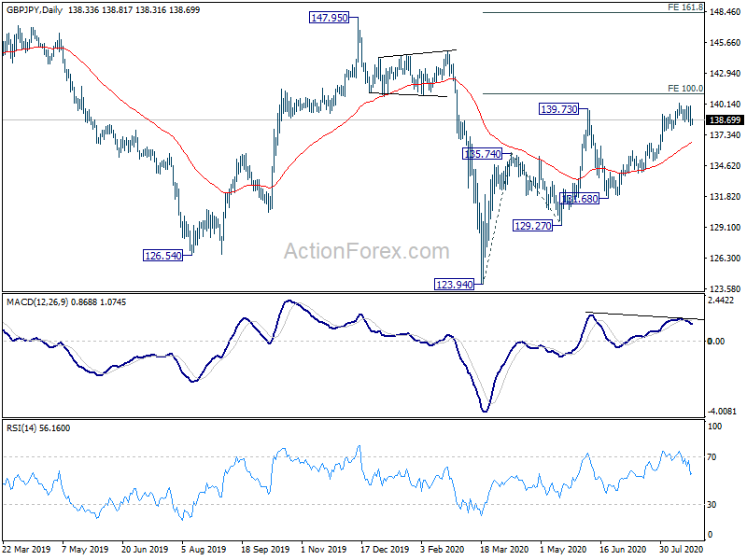Click the 30 Jul 2020 date label

(x=682, y=550)
